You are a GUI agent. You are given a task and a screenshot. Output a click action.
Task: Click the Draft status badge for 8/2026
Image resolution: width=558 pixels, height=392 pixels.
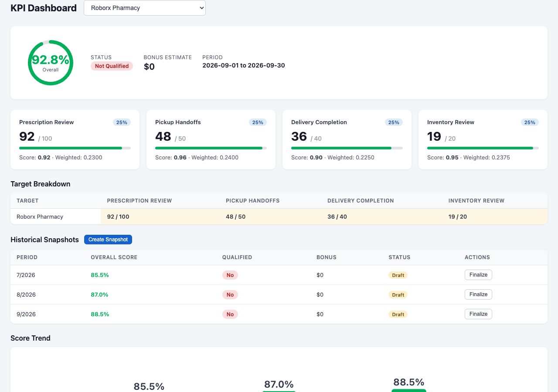(398, 295)
